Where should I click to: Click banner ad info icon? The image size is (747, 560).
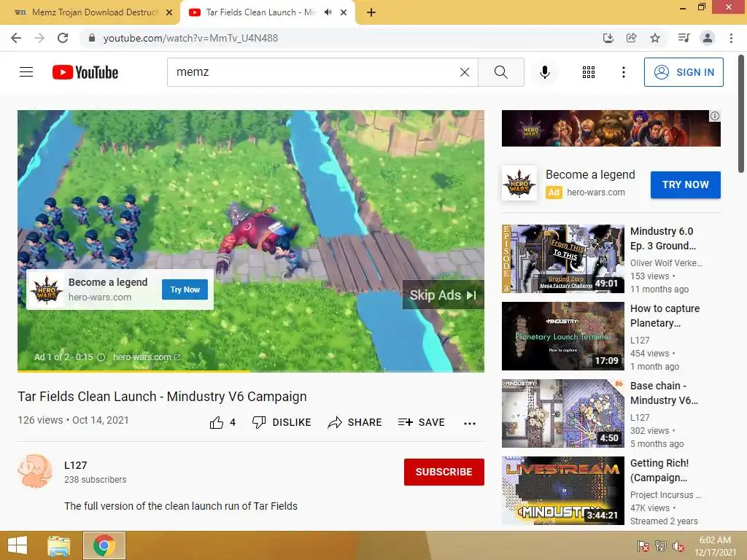(x=715, y=116)
